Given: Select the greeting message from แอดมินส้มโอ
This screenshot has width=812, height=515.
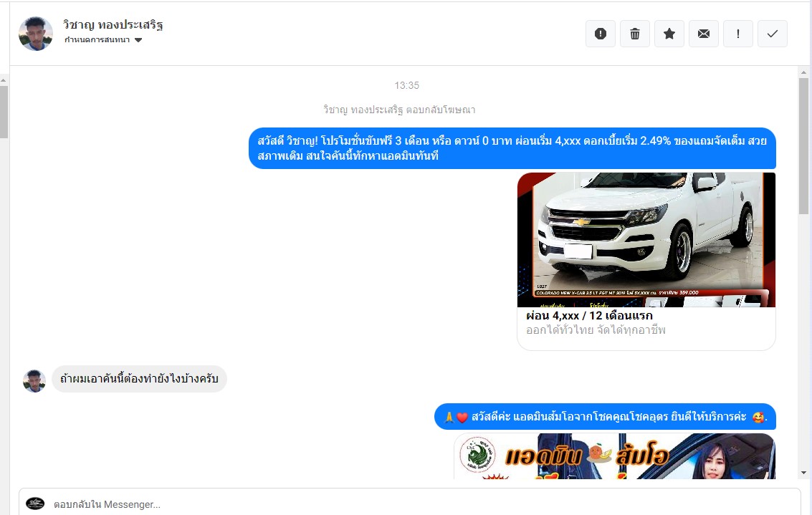Looking at the screenshot, I should click(605, 417).
